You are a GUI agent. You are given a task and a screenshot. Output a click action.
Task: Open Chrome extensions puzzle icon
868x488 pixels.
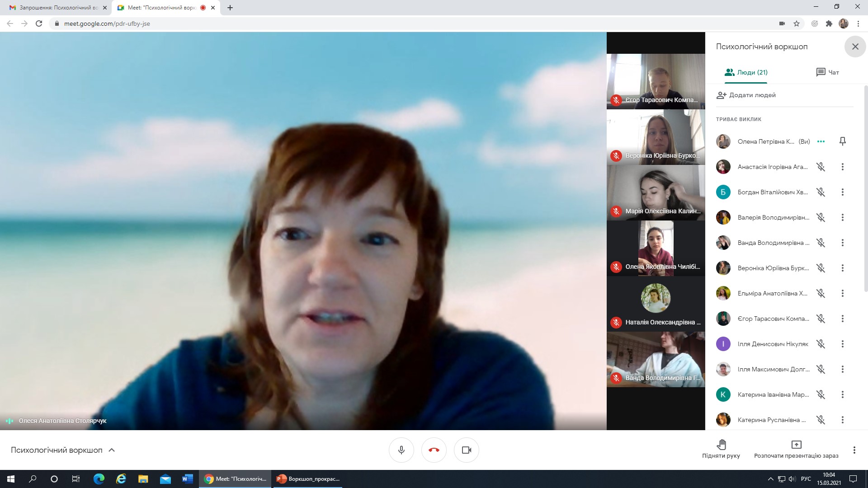[x=829, y=23]
